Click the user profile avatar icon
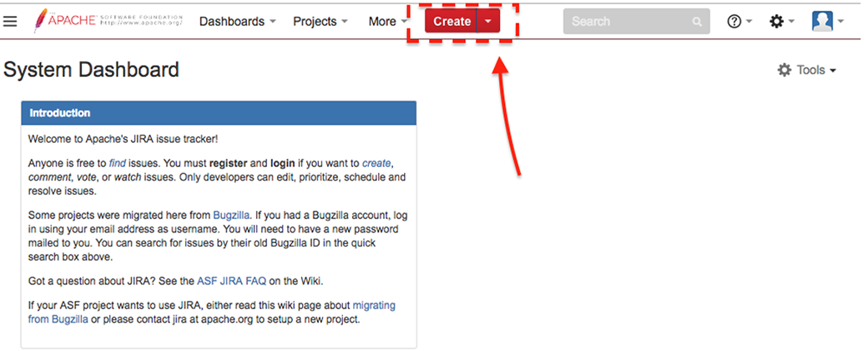The image size is (868, 351). [x=822, y=22]
